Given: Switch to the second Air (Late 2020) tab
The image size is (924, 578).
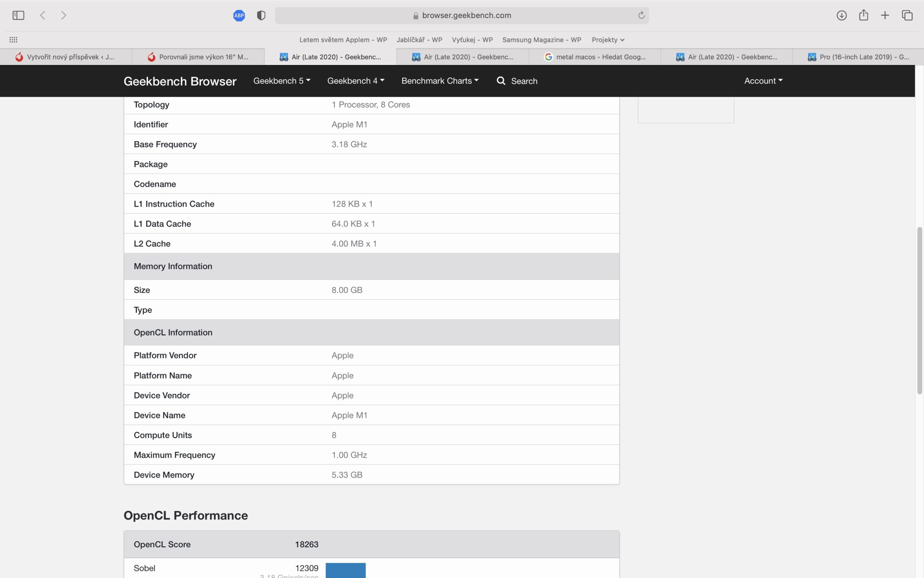Looking at the screenshot, I should pyautogui.click(x=463, y=57).
